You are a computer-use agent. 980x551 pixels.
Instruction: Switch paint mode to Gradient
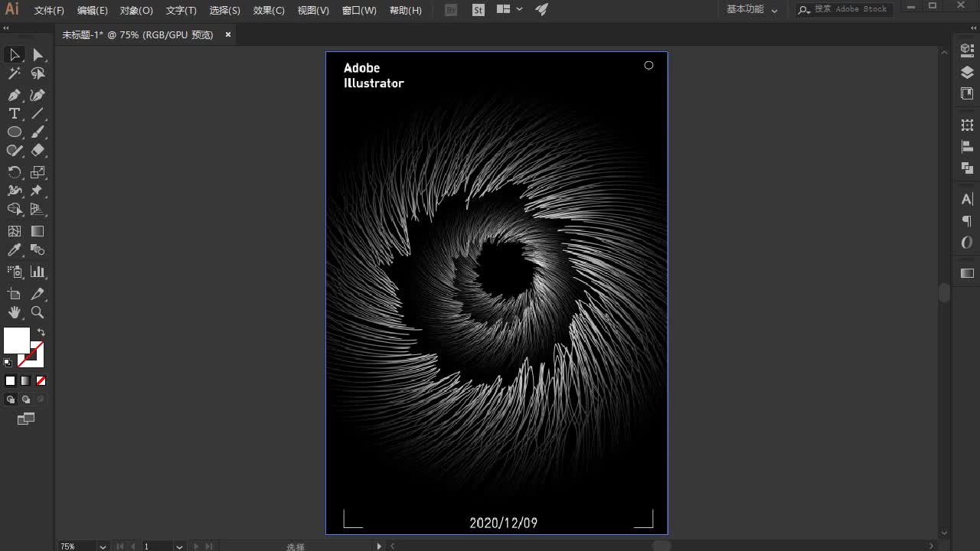click(25, 380)
